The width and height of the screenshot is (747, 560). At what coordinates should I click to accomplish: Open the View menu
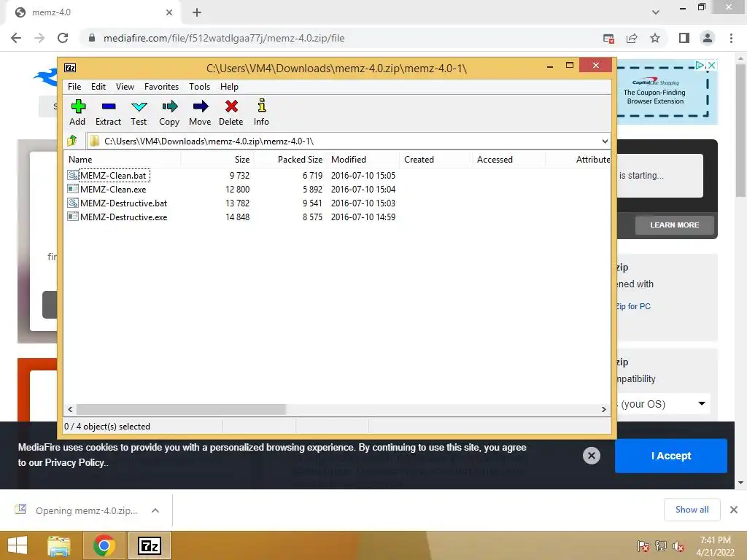pyautogui.click(x=125, y=87)
